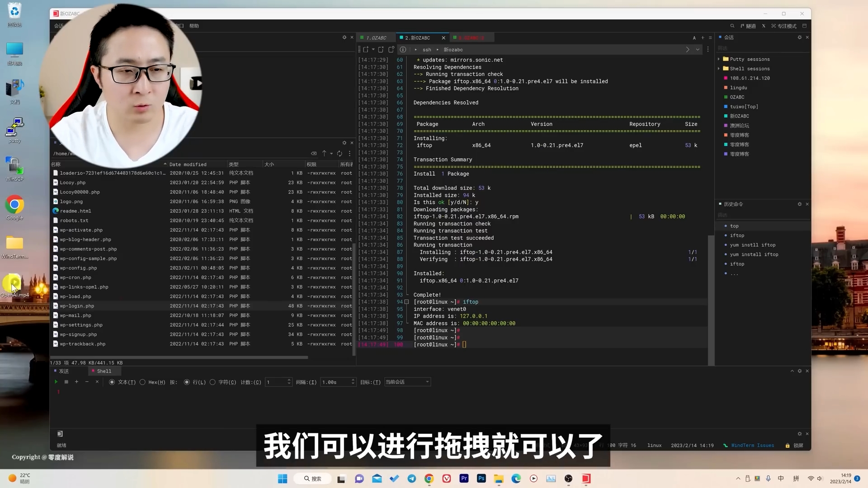Open the 会话 sessions panel settings gear
This screenshot has width=868, height=488.
coord(799,37)
